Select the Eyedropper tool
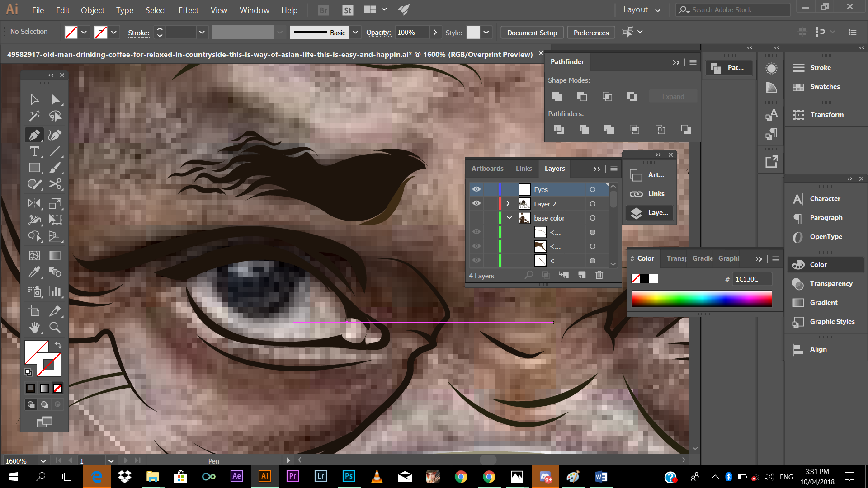This screenshot has height=488, width=868. pyautogui.click(x=34, y=272)
